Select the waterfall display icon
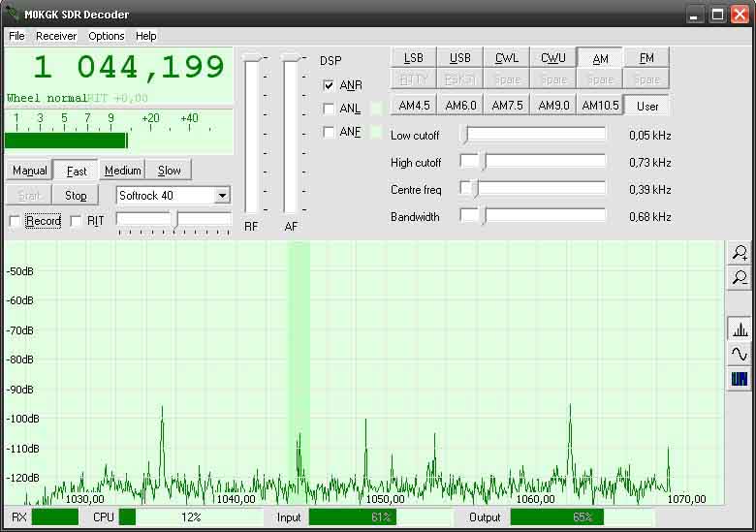This screenshot has width=756, height=532. [x=740, y=379]
